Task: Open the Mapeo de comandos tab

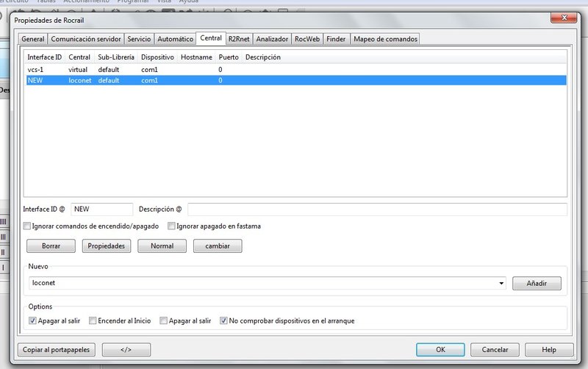Action: pos(385,39)
